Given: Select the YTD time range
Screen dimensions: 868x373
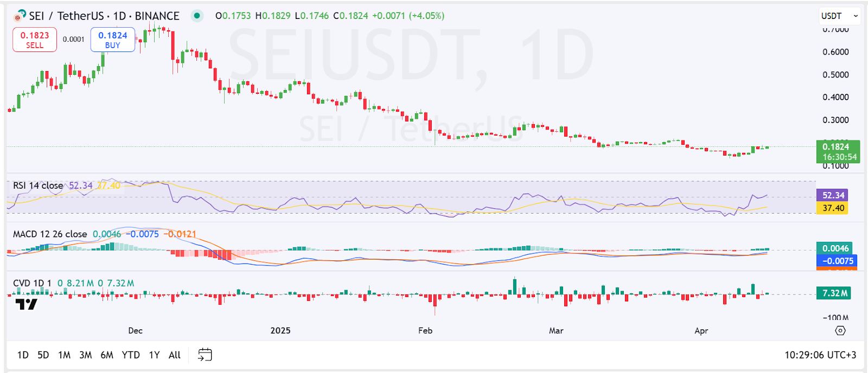Looking at the screenshot, I should (x=131, y=355).
